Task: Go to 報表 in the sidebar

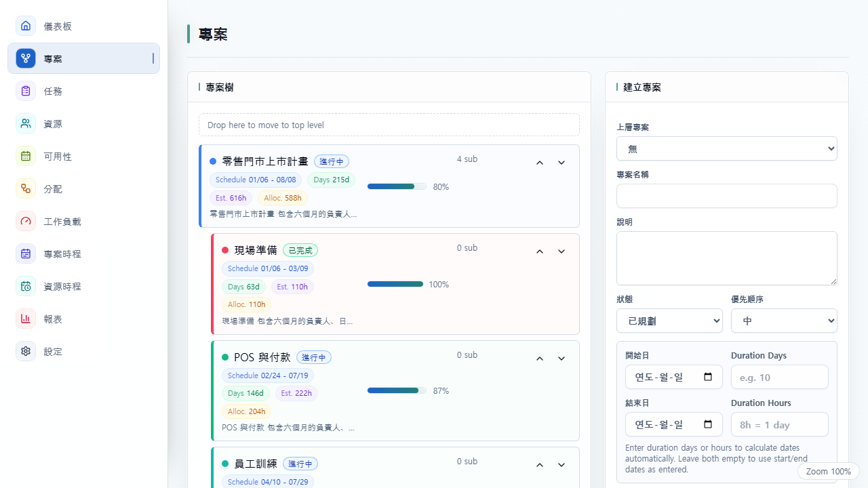Action: point(84,319)
